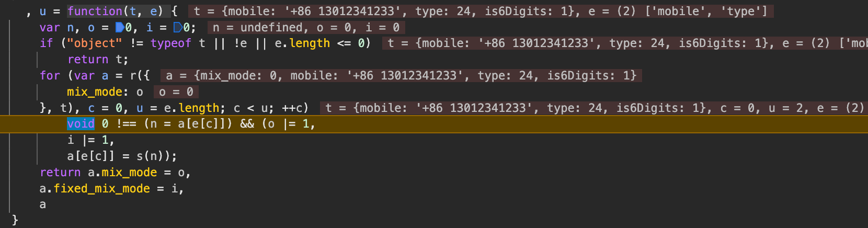Click the "var" keyword before "n, o"

(x=50, y=27)
